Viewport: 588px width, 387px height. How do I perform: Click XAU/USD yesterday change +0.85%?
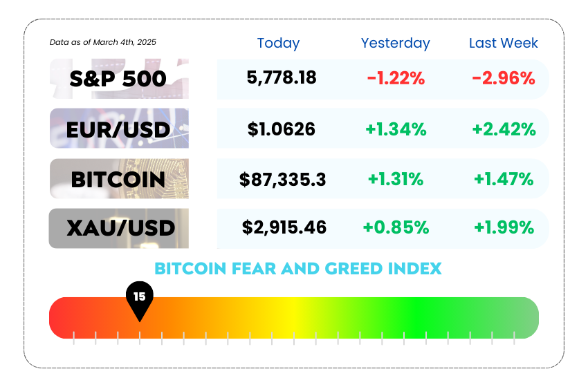coord(396,227)
